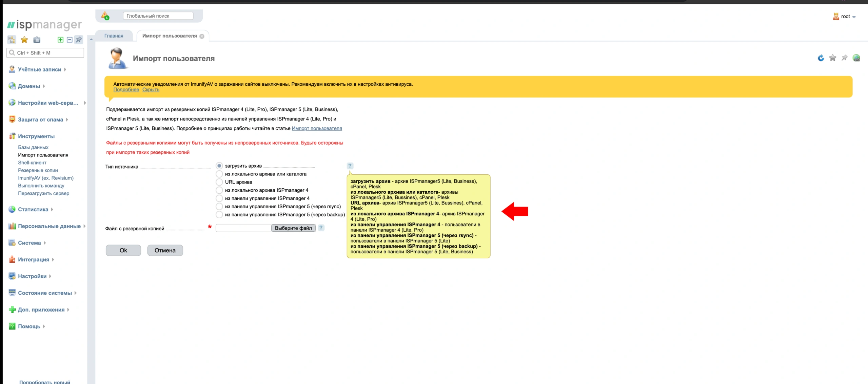
Task: Collapse the Инструменты section
Action: pyautogui.click(x=36, y=136)
